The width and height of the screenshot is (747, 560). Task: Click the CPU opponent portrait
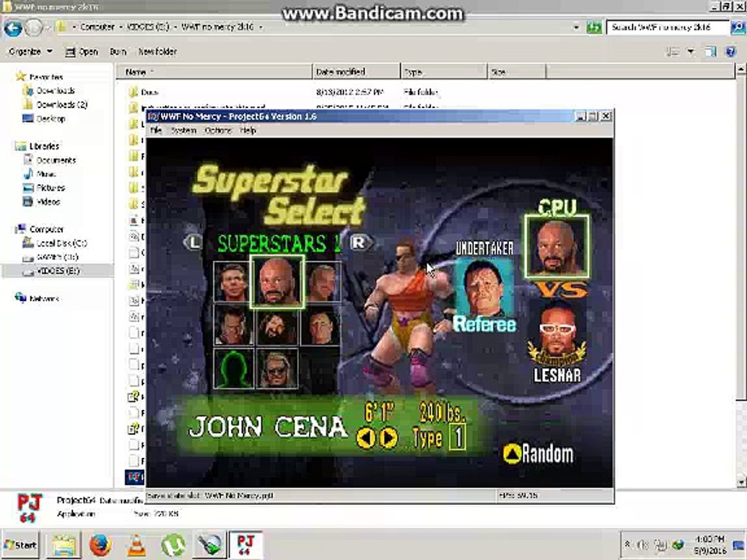pos(556,246)
